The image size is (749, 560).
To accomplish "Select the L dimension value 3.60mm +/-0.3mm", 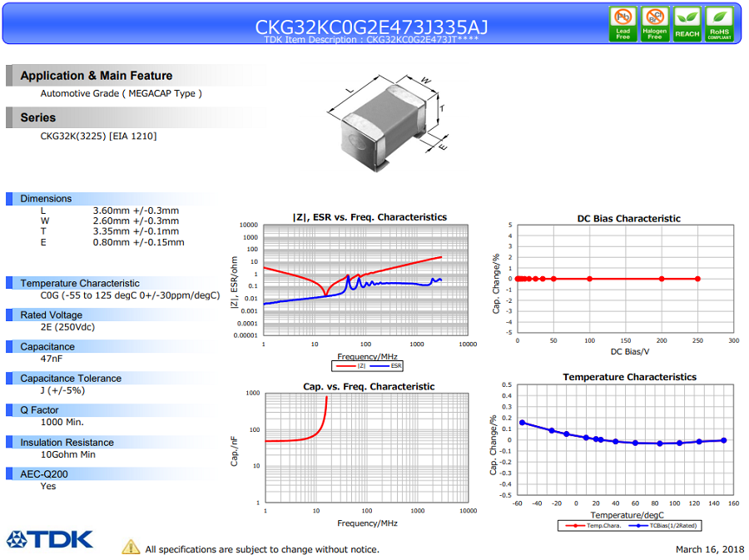I will click(x=136, y=211).
